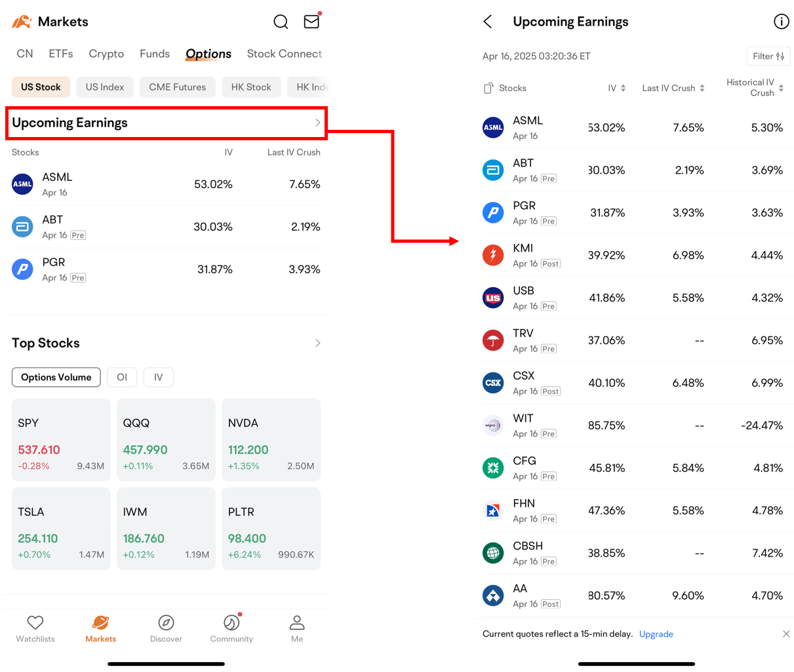Image resolution: width=794 pixels, height=672 pixels.
Task: Tap the ABT logo in the left list
Action: [x=22, y=227]
